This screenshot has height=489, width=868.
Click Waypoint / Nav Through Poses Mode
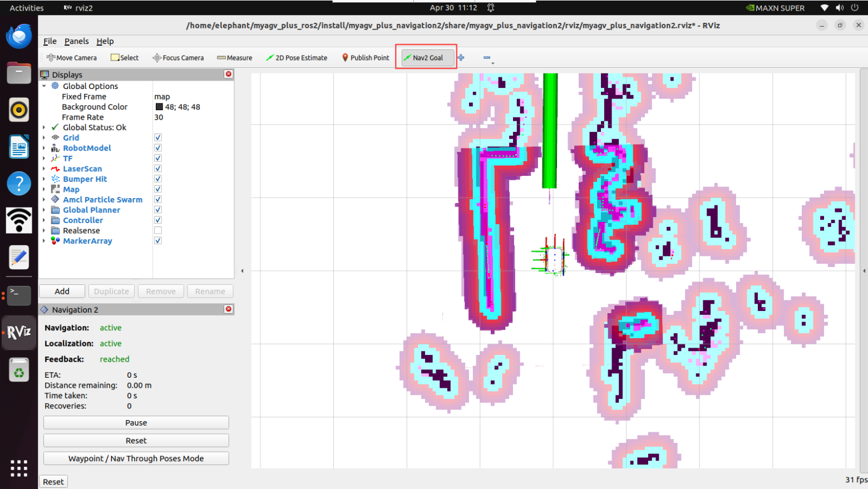click(136, 458)
